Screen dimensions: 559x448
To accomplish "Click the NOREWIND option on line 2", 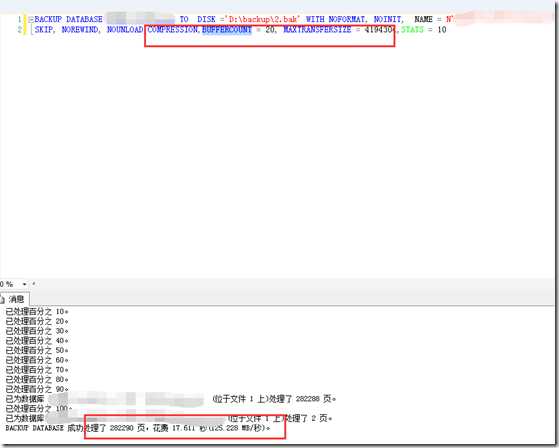I will click(81, 30).
